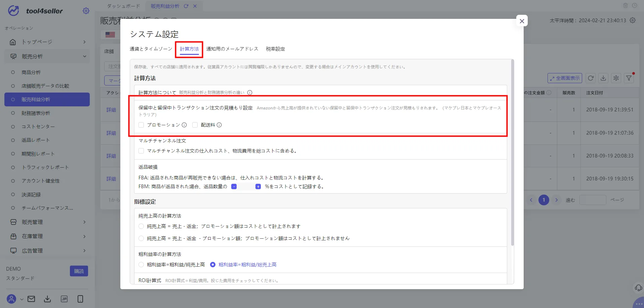
Task: Open user account avatar icon
Action: (11, 299)
